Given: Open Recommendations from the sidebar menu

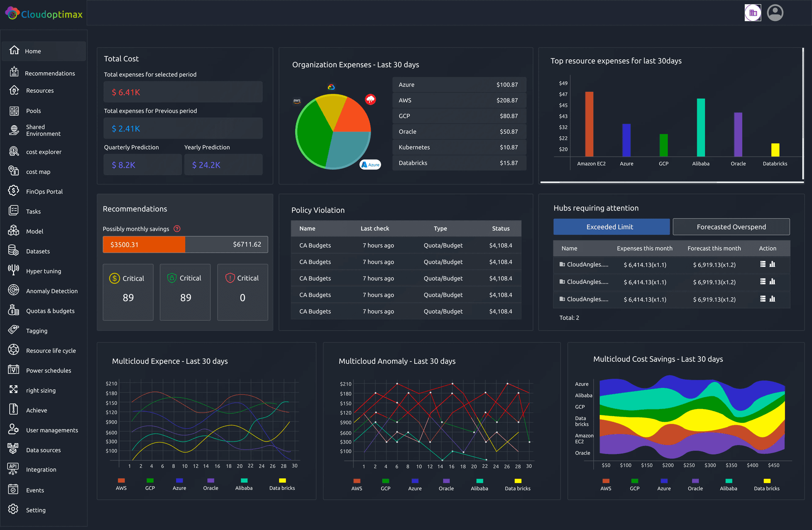Looking at the screenshot, I should [49, 74].
